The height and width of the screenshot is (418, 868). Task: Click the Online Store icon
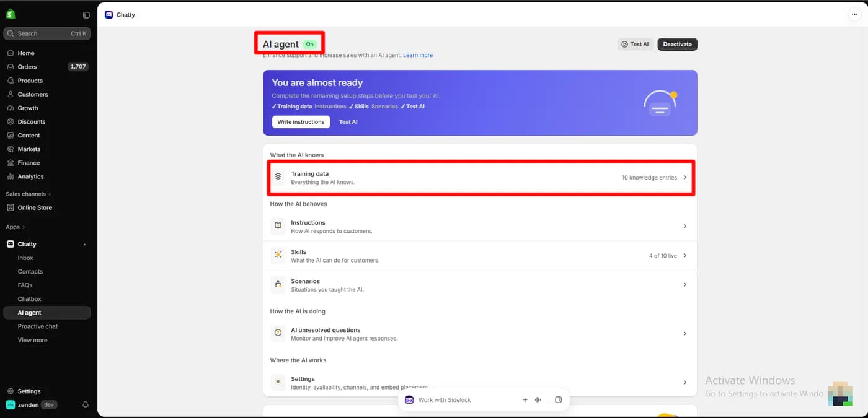tap(11, 207)
